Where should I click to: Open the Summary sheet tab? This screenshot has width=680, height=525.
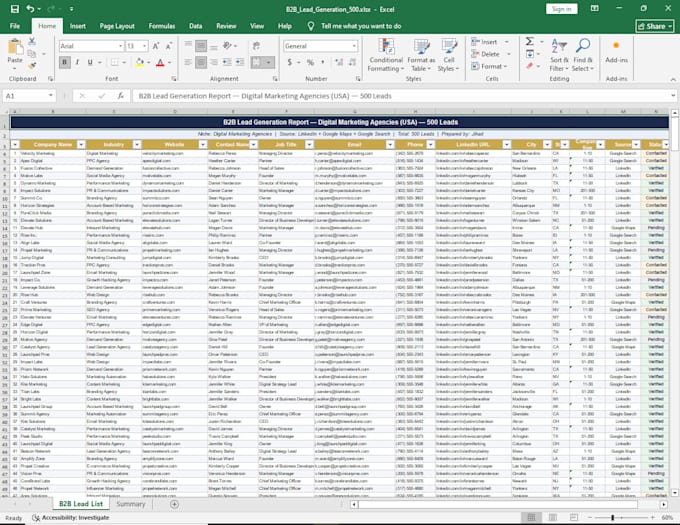(x=131, y=504)
